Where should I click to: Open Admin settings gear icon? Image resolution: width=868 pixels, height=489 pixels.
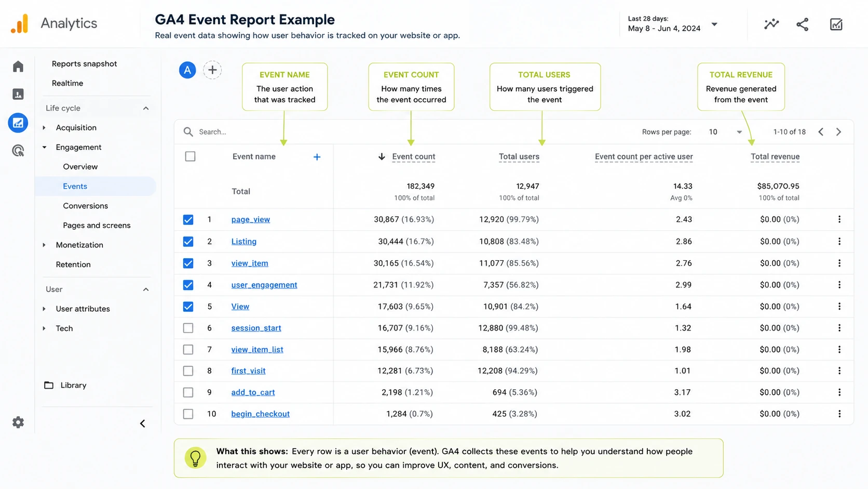pos(18,422)
